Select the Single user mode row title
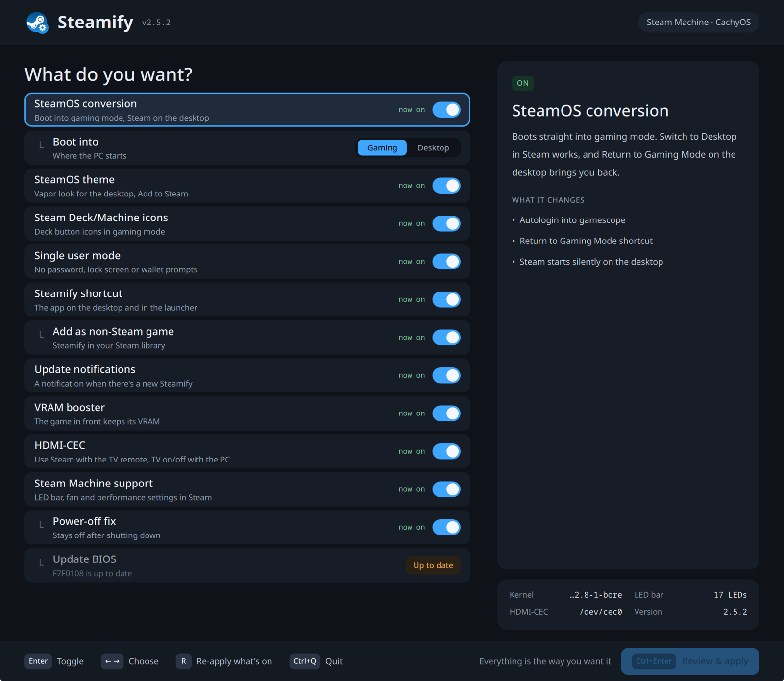This screenshot has width=784, height=681. pyautogui.click(x=77, y=256)
